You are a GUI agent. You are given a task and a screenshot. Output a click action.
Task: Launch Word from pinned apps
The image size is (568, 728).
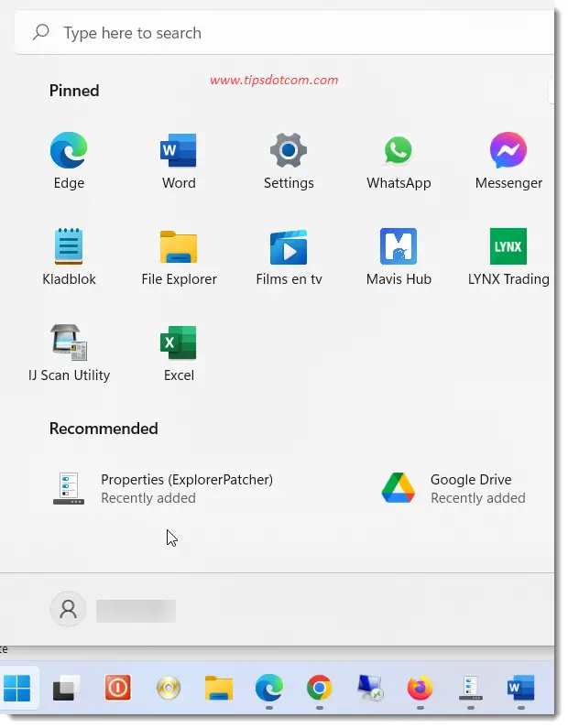(179, 160)
